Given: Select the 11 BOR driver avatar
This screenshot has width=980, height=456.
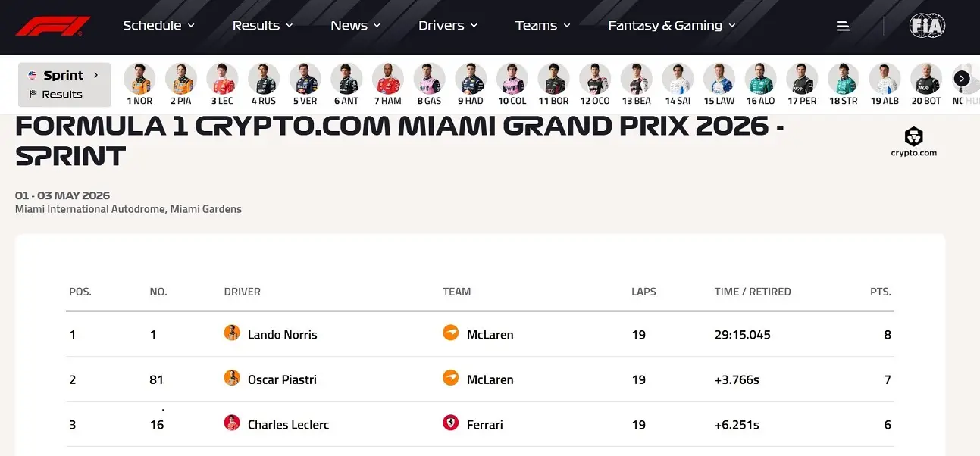Looking at the screenshot, I should 553,79.
